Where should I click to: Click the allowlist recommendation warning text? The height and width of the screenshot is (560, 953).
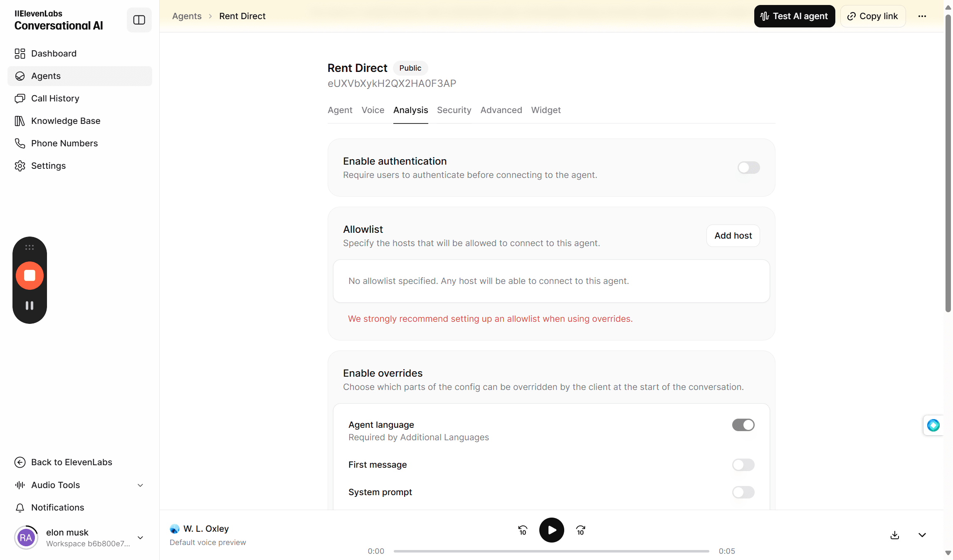click(x=490, y=319)
